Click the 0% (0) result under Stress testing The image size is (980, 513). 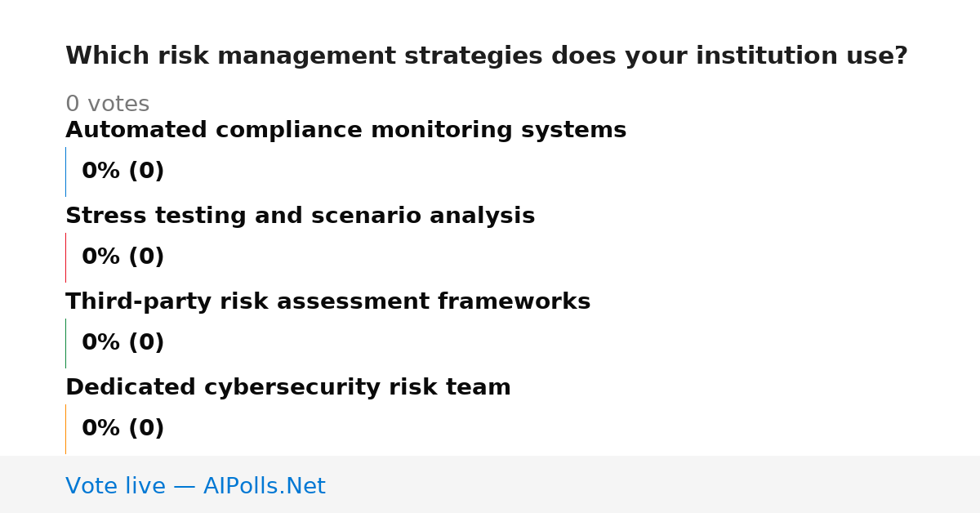click(122, 257)
